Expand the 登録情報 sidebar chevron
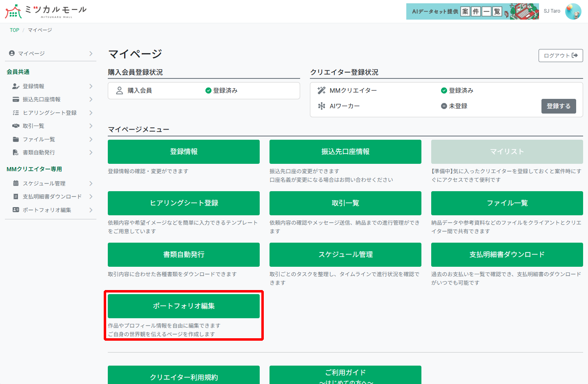The height and width of the screenshot is (384, 588). tap(91, 86)
